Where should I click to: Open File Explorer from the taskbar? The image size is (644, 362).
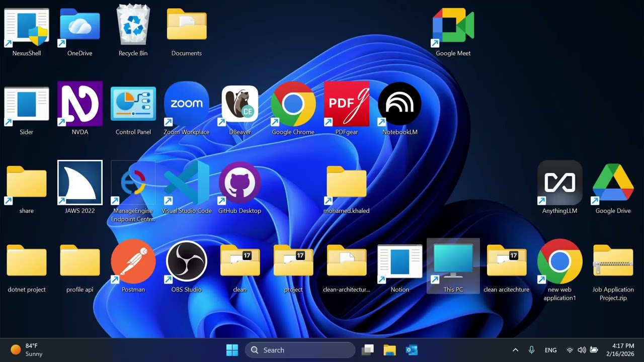point(389,350)
